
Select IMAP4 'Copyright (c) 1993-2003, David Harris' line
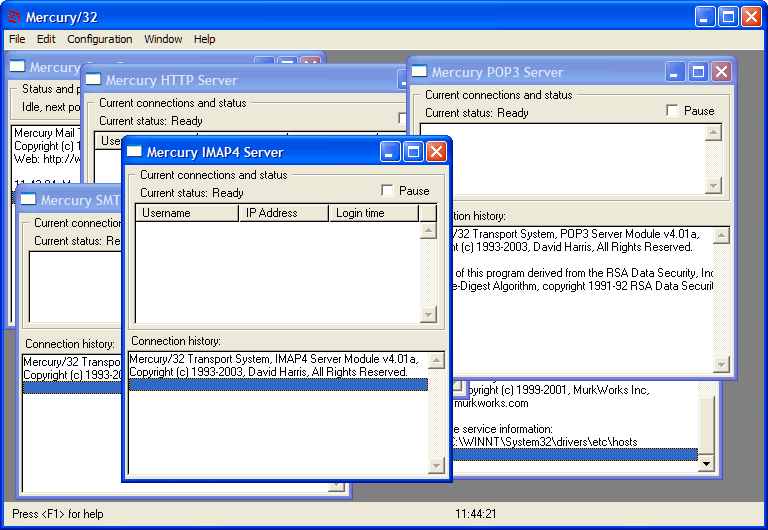(x=278, y=372)
